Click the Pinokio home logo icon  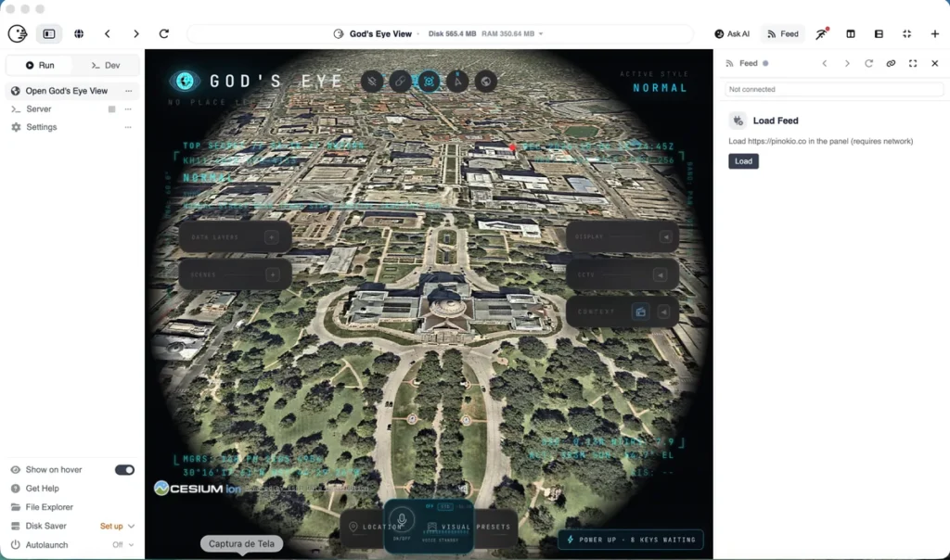pyautogui.click(x=18, y=34)
